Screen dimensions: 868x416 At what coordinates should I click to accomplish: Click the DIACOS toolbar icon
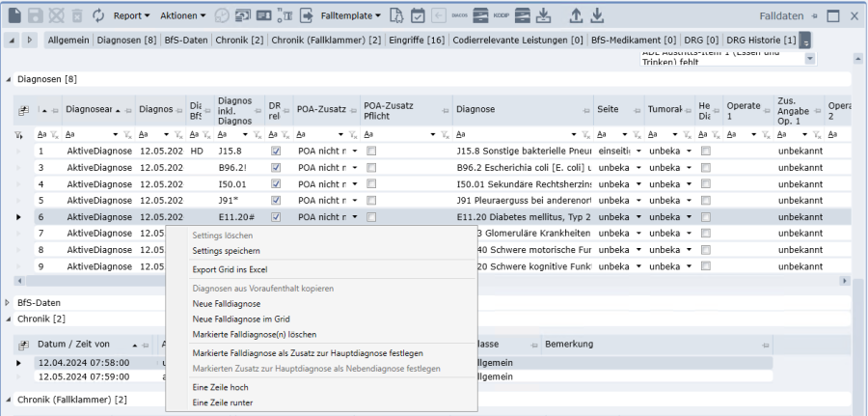(460, 15)
